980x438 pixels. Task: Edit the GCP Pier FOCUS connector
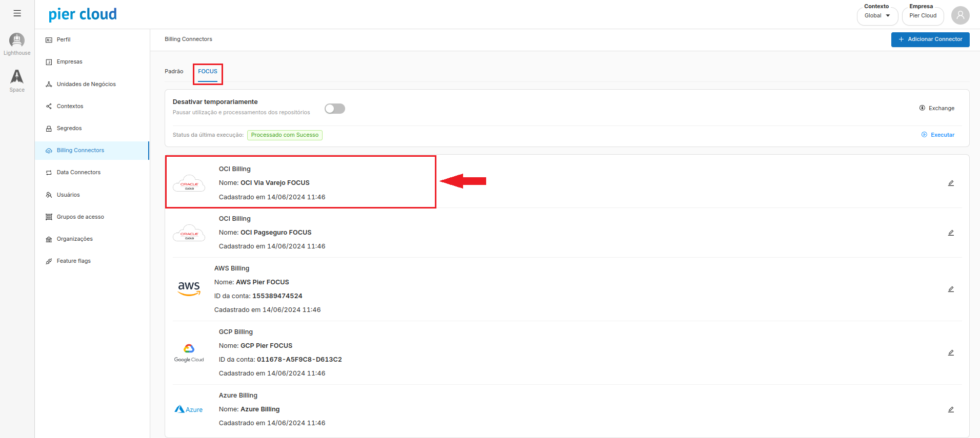[x=951, y=353]
